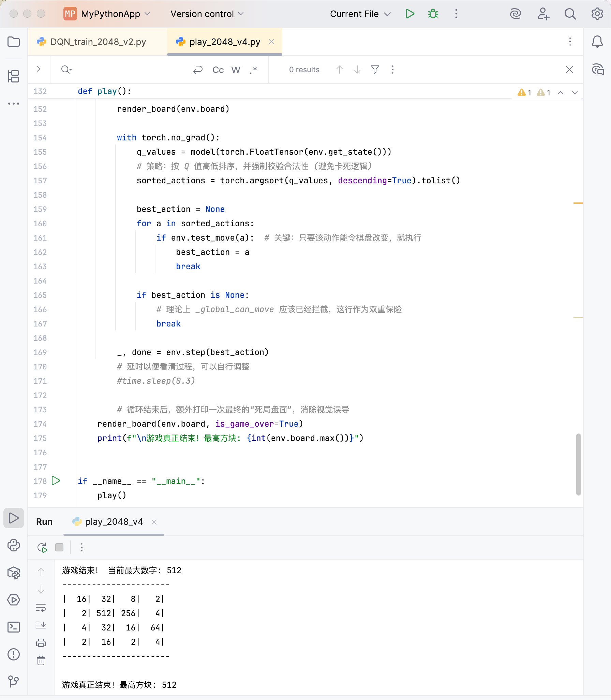
Task: Toggle Words option in find bar
Action: [236, 70]
